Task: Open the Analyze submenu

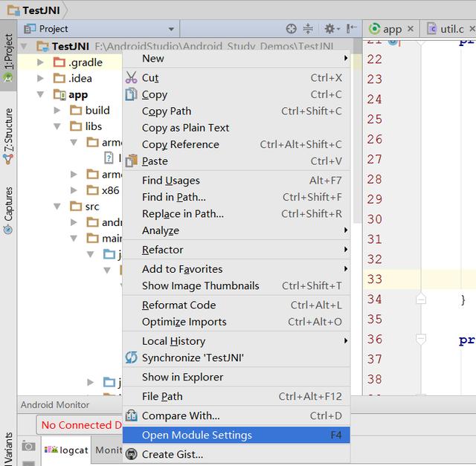Action: click(237, 230)
